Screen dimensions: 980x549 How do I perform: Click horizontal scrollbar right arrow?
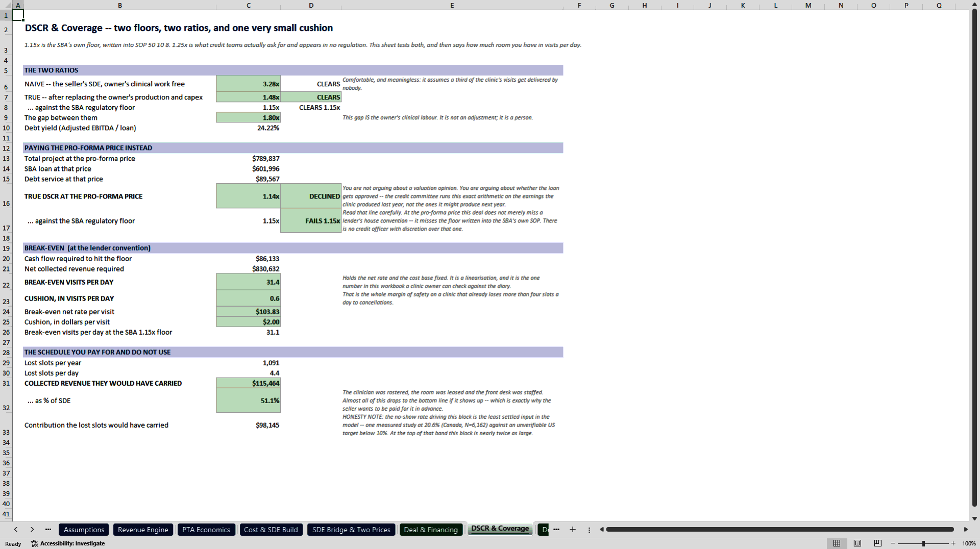tap(966, 530)
